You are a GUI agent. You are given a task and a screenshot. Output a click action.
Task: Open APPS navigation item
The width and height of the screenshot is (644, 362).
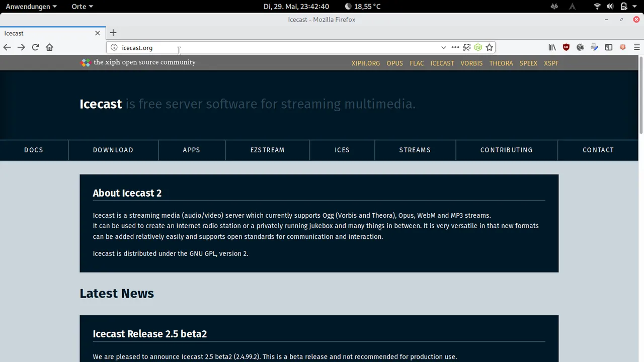coord(192,150)
